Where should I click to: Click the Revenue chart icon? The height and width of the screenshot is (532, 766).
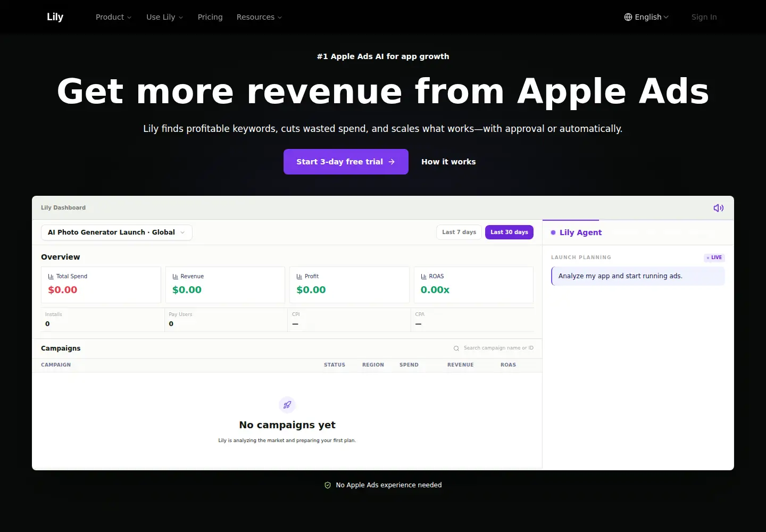tap(176, 277)
